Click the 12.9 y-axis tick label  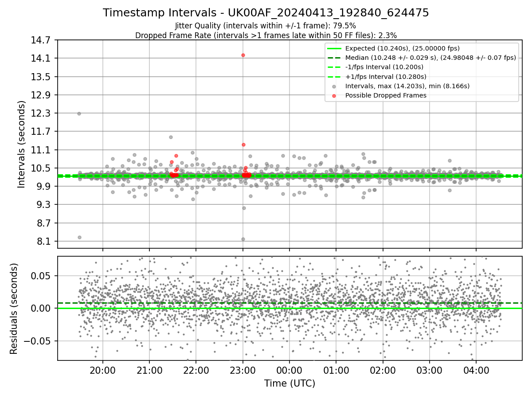(42, 95)
